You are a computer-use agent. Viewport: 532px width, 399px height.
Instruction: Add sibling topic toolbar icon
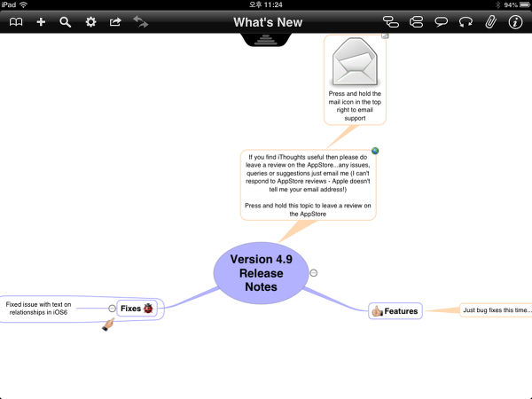pos(416,22)
